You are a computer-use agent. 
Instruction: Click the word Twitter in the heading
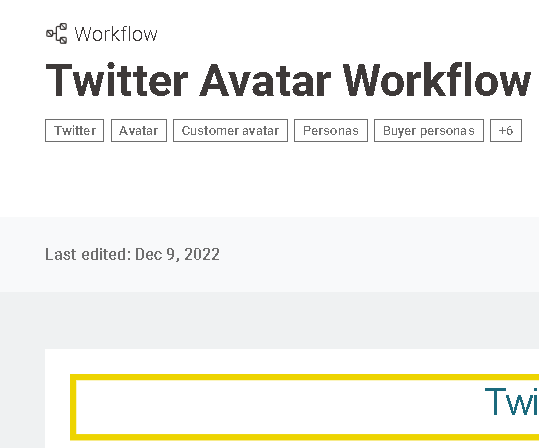[x=117, y=80]
